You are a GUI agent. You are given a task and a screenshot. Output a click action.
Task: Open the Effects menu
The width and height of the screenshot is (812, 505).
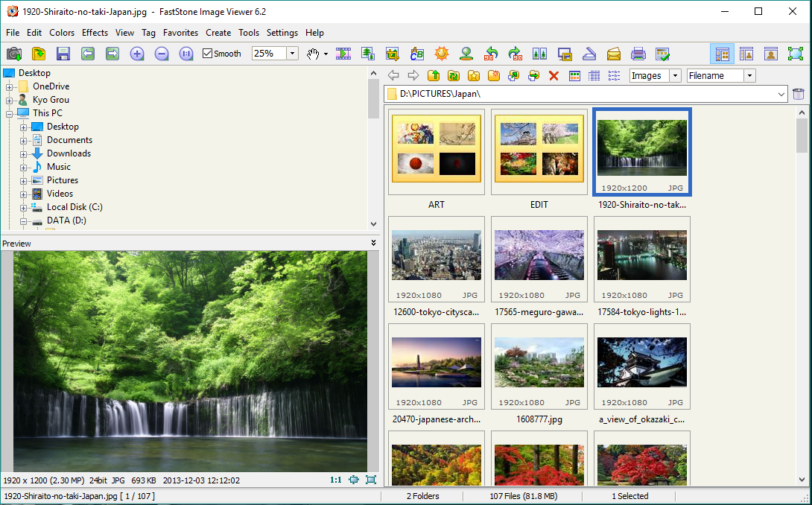(x=95, y=33)
